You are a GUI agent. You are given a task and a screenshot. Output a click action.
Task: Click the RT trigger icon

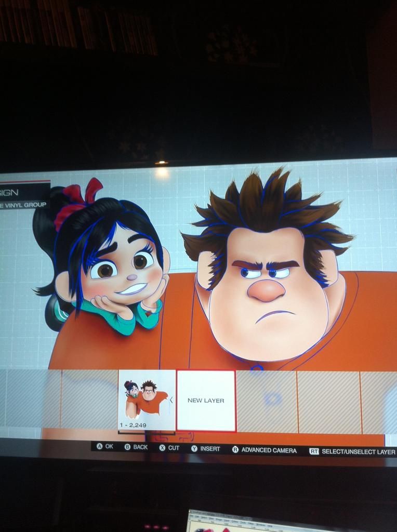(314, 451)
